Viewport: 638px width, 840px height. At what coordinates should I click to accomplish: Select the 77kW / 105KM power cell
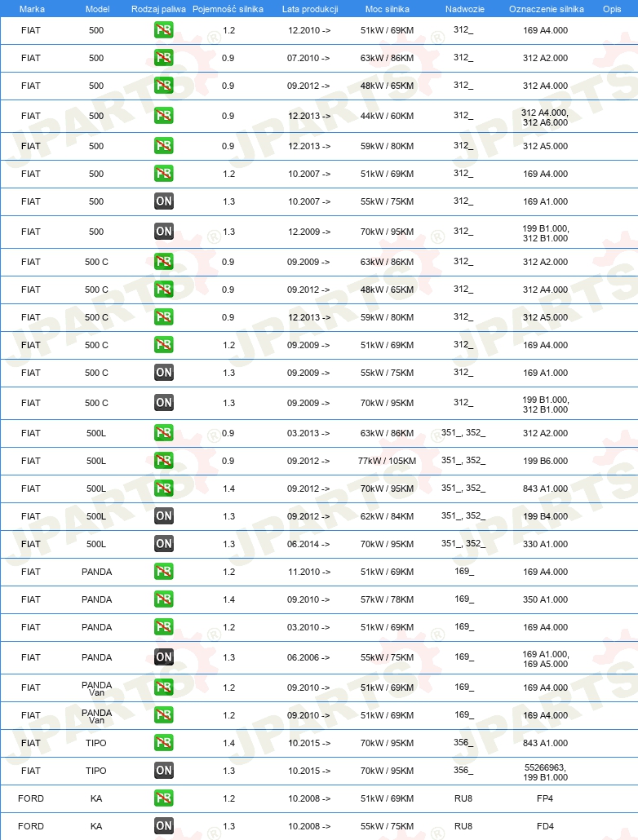(387, 461)
